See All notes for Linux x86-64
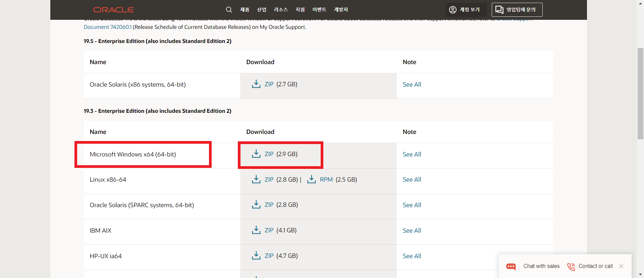Screen dimensions: 644x278 point(412,180)
